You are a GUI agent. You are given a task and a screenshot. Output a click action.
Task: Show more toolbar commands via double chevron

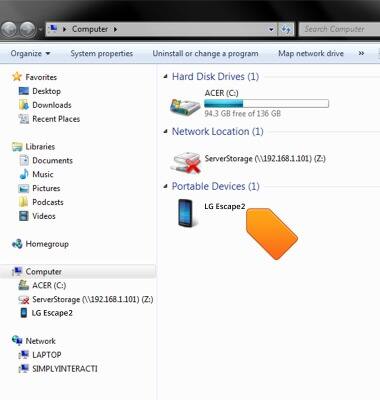361,53
